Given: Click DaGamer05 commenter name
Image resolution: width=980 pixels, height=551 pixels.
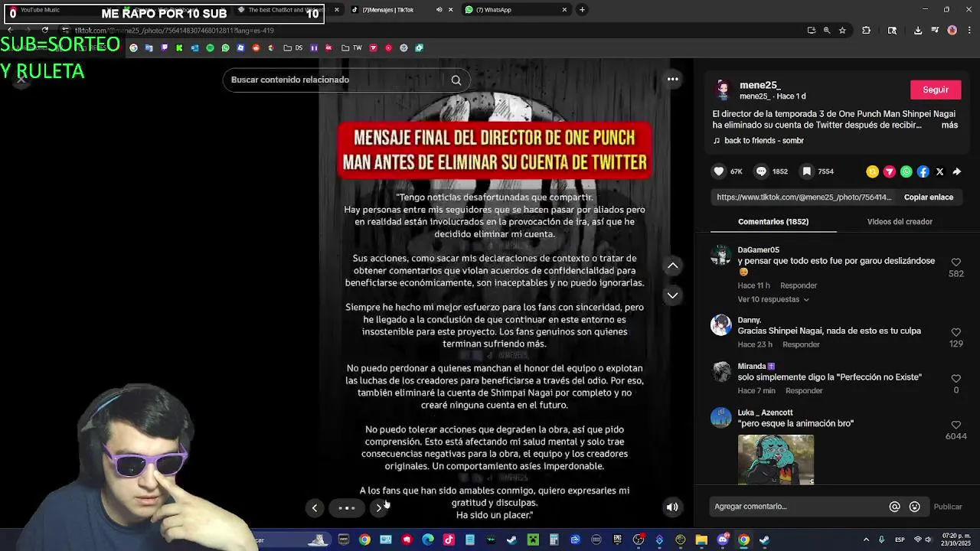Looking at the screenshot, I should tap(758, 250).
